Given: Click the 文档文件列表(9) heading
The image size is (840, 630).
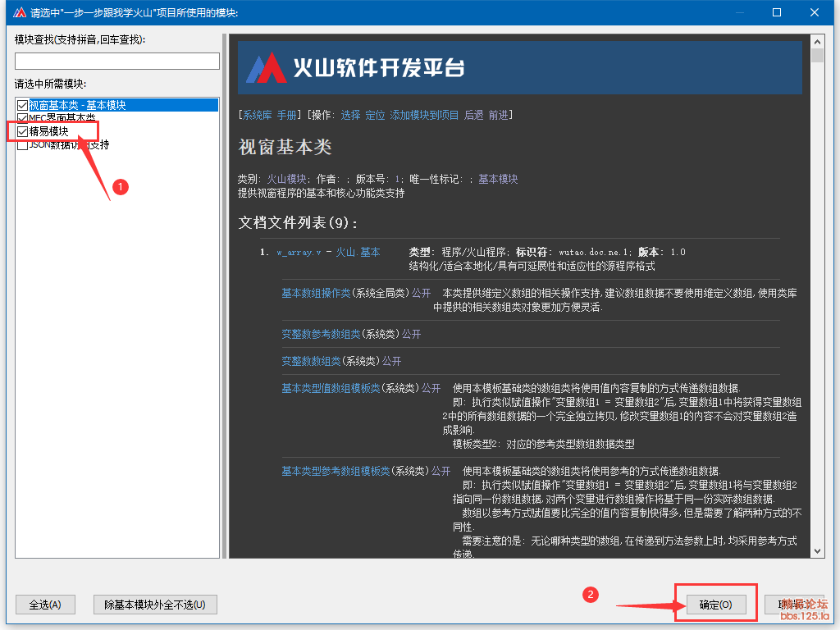Looking at the screenshot, I should pyautogui.click(x=298, y=222).
